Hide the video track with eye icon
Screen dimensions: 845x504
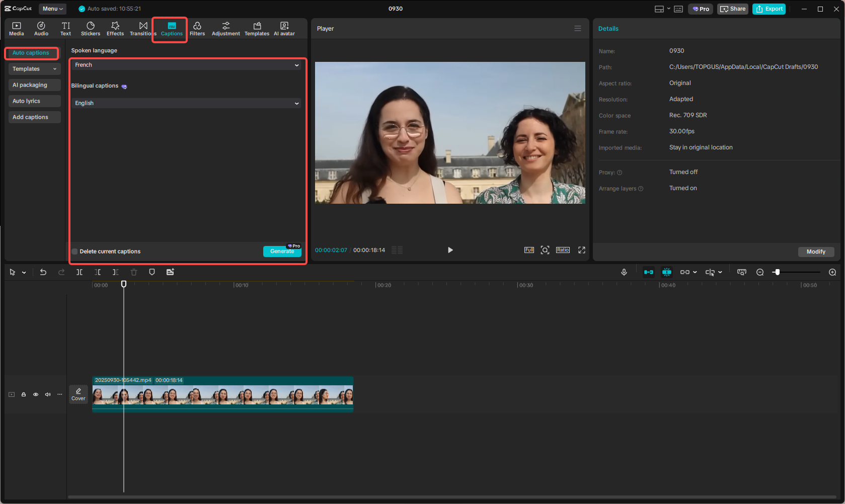click(36, 394)
